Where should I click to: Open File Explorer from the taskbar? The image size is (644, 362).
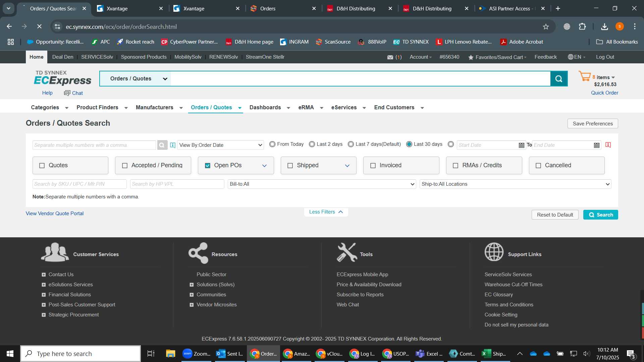coord(170,354)
